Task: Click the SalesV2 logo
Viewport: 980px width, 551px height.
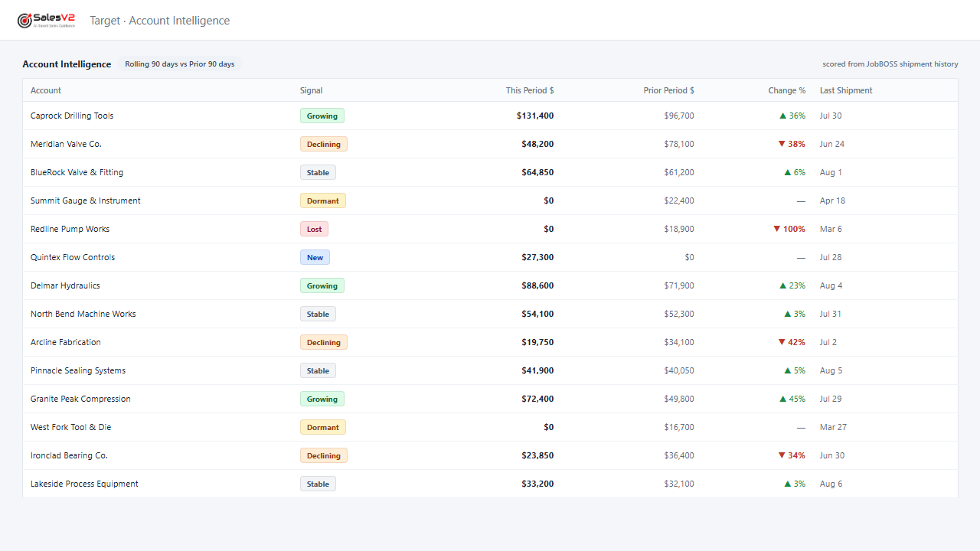Action: click(46, 21)
